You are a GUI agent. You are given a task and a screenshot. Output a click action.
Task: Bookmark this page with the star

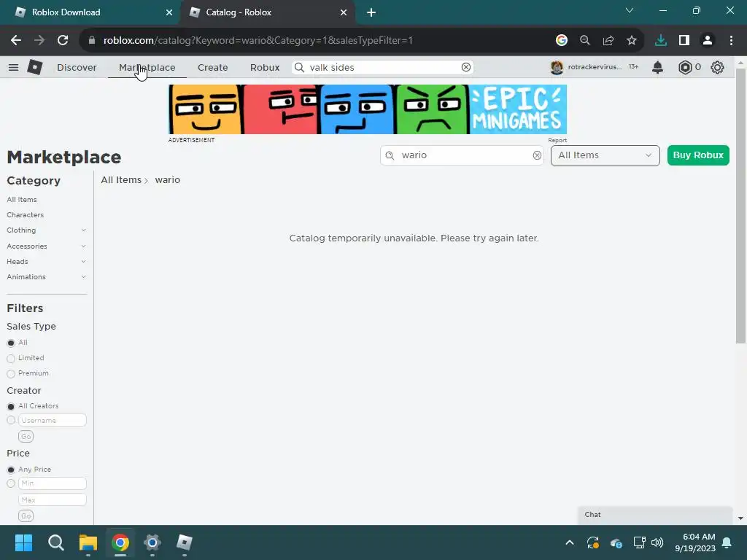631,41
